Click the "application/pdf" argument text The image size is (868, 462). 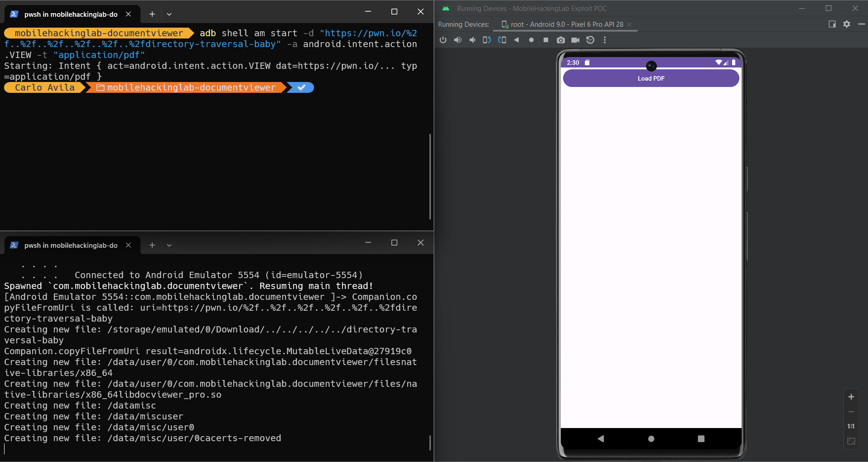tap(99, 55)
